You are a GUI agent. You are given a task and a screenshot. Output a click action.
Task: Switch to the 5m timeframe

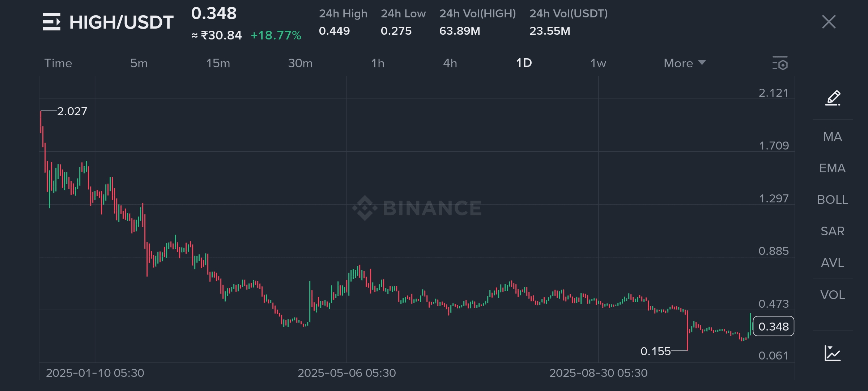pyautogui.click(x=139, y=63)
